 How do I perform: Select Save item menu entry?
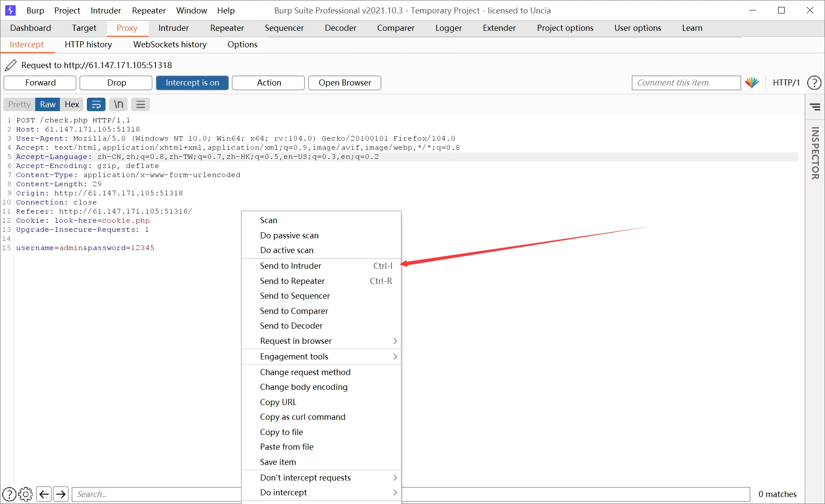pyautogui.click(x=321, y=462)
